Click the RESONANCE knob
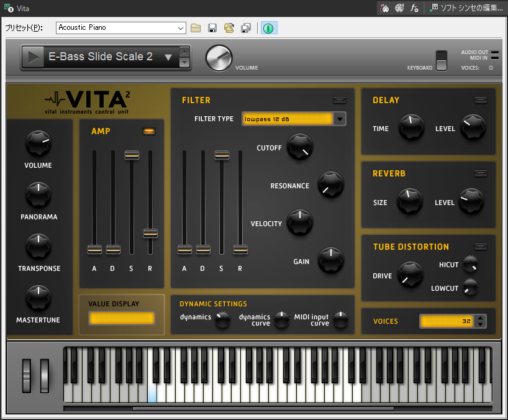 point(331,185)
